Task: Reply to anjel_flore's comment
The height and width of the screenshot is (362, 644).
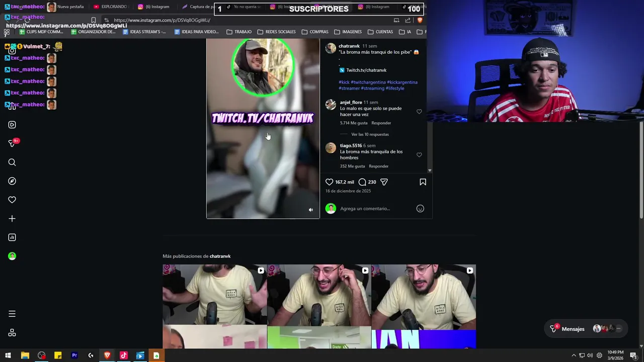Action: (381, 123)
